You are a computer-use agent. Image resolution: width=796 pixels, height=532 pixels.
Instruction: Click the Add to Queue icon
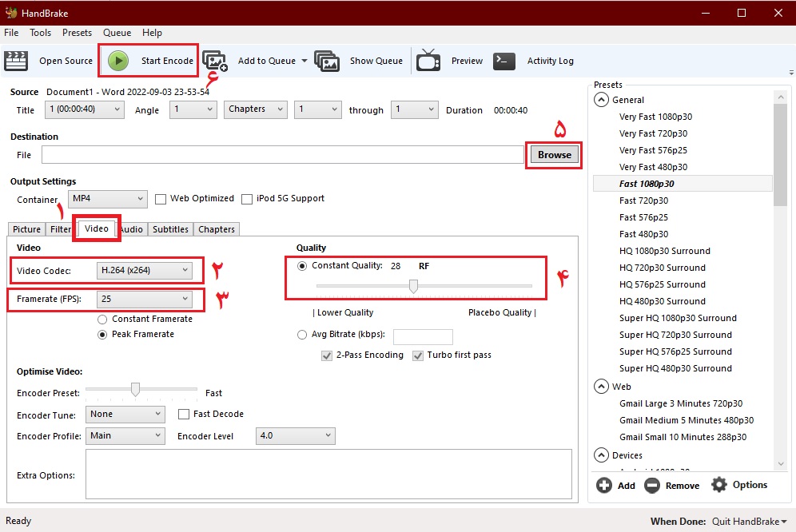214,61
